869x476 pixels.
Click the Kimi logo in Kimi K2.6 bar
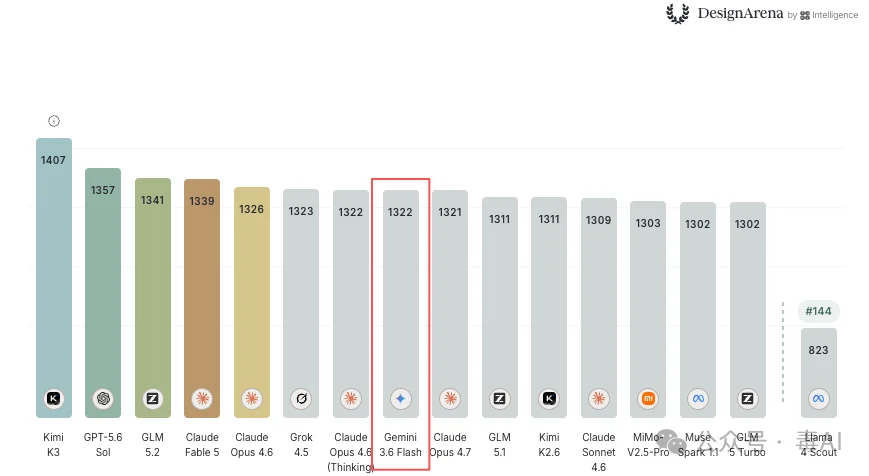point(549,398)
